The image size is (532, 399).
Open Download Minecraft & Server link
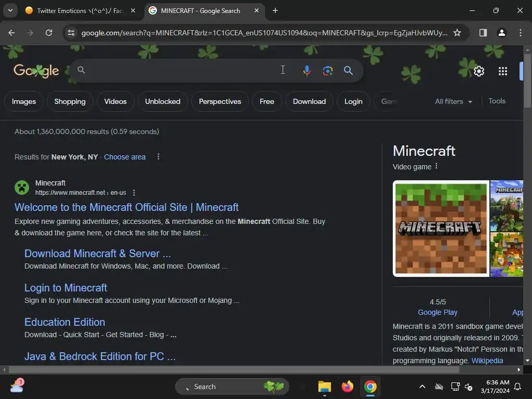point(97,254)
